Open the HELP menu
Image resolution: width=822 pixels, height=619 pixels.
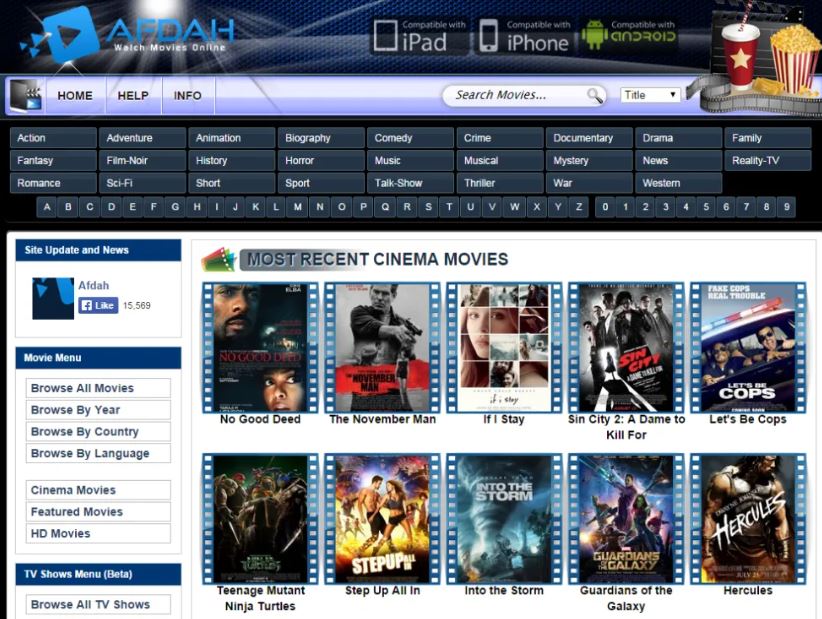pyautogui.click(x=132, y=95)
